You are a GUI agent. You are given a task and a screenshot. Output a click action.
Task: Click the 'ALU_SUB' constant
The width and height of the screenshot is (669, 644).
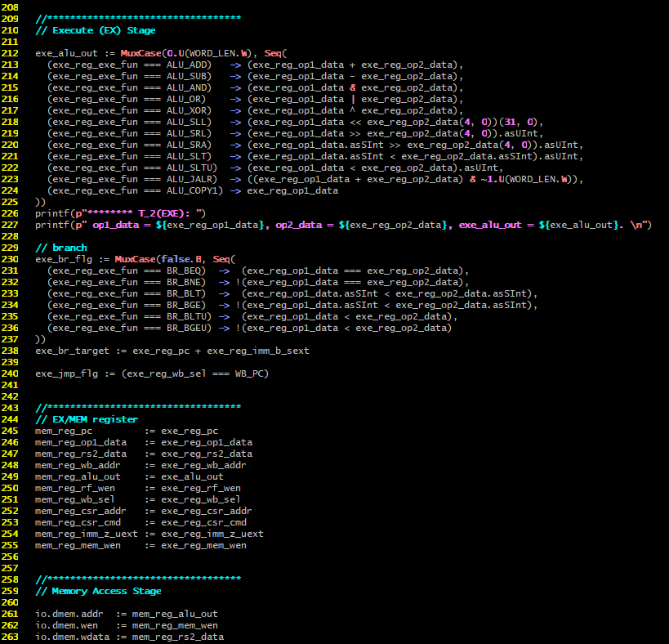point(186,76)
